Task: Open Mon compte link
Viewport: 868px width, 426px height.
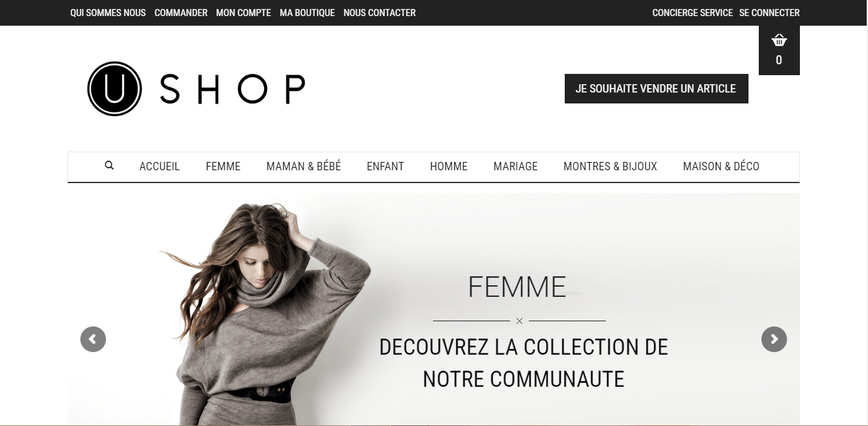Action: pos(244,13)
